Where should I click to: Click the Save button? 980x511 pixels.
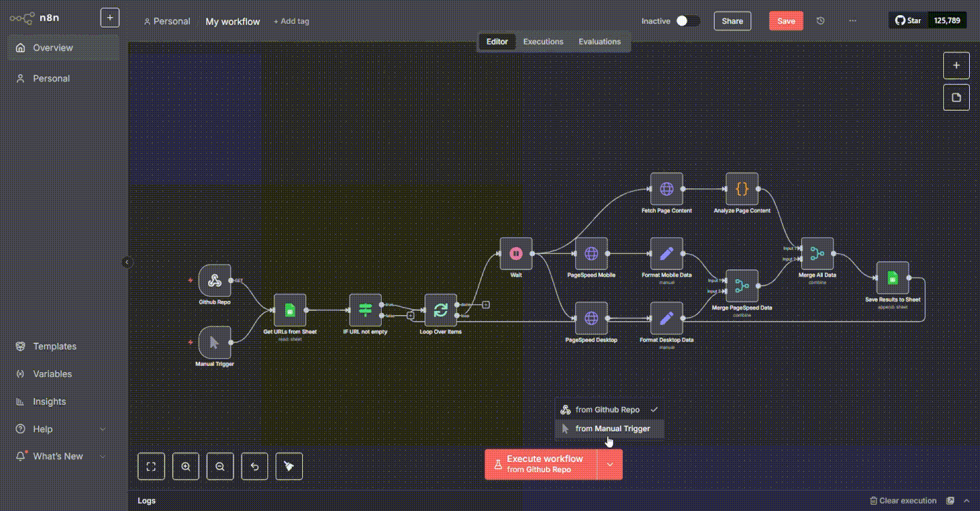[x=786, y=21]
